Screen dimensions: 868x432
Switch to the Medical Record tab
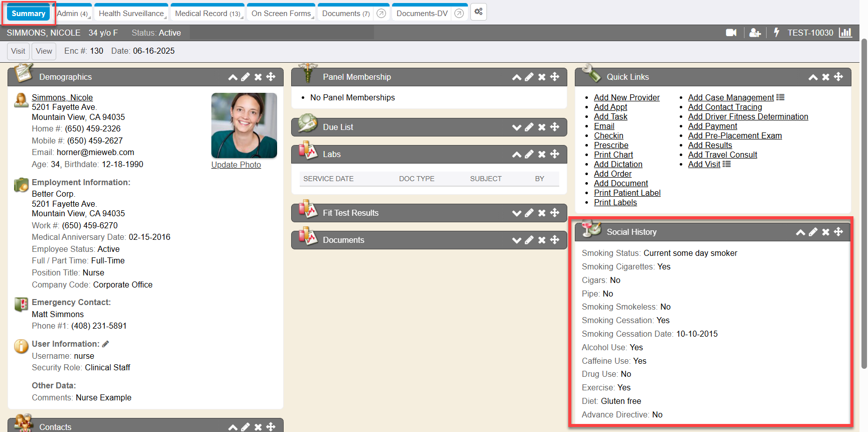click(x=207, y=14)
